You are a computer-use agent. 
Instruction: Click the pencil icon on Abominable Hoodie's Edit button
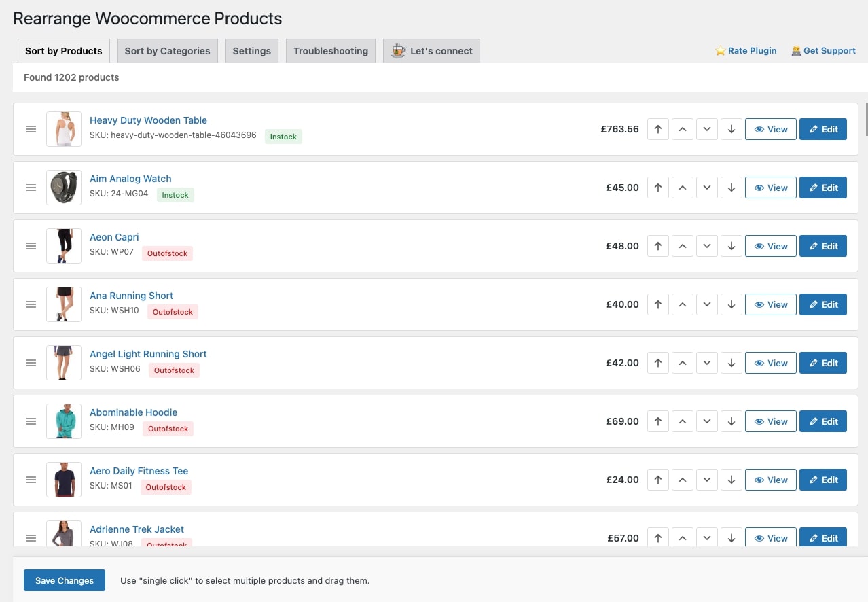[814, 421]
